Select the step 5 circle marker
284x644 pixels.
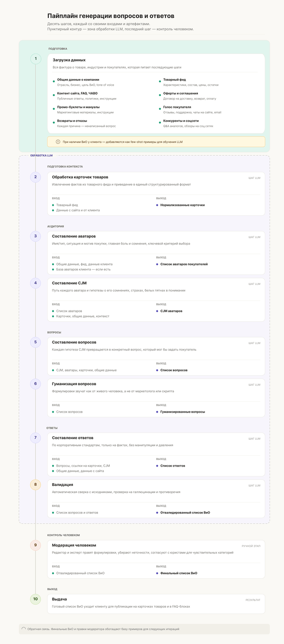click(35, 342)
